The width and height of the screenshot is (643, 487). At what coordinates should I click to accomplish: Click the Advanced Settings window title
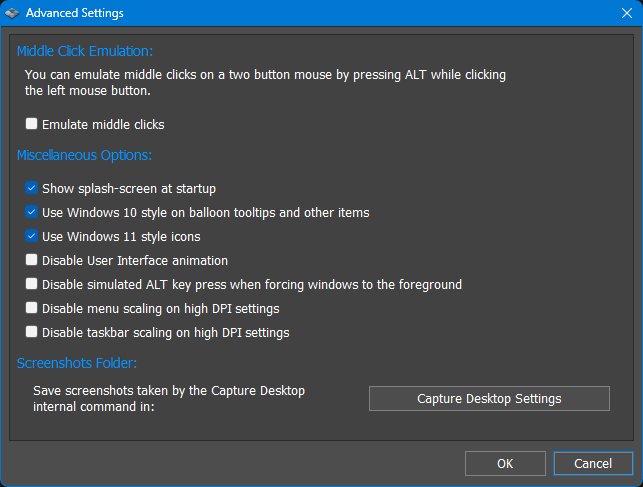tap(75, 13)
